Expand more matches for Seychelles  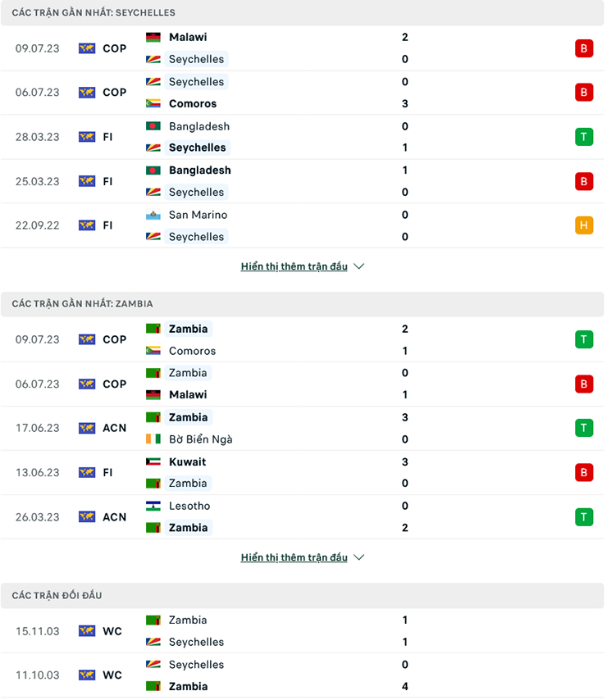click(x=294, y=266)
